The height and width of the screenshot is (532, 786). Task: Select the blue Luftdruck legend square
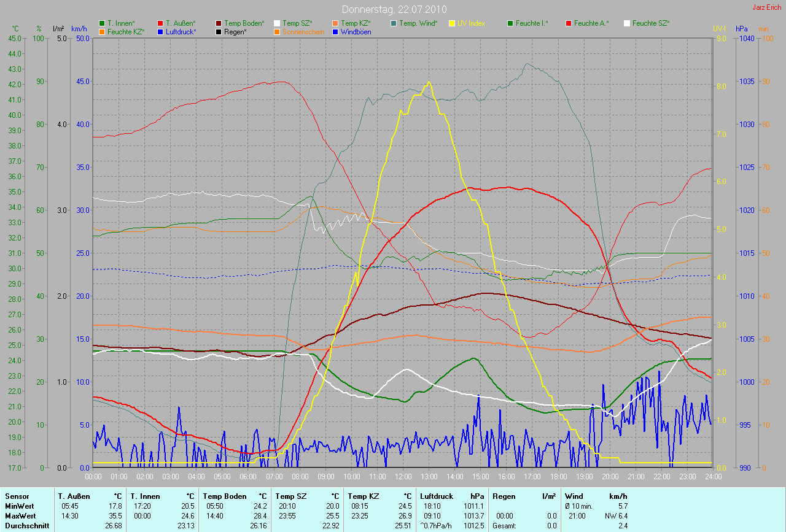[161, 31]
